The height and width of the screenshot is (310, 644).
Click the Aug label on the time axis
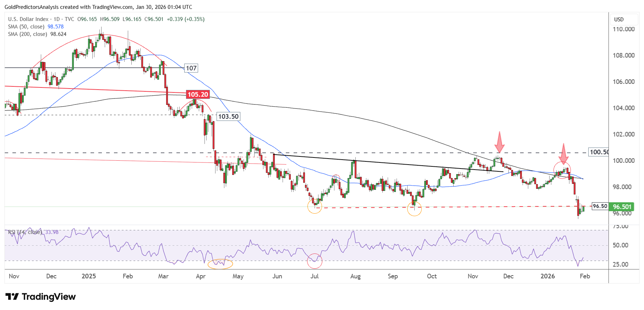355,276
